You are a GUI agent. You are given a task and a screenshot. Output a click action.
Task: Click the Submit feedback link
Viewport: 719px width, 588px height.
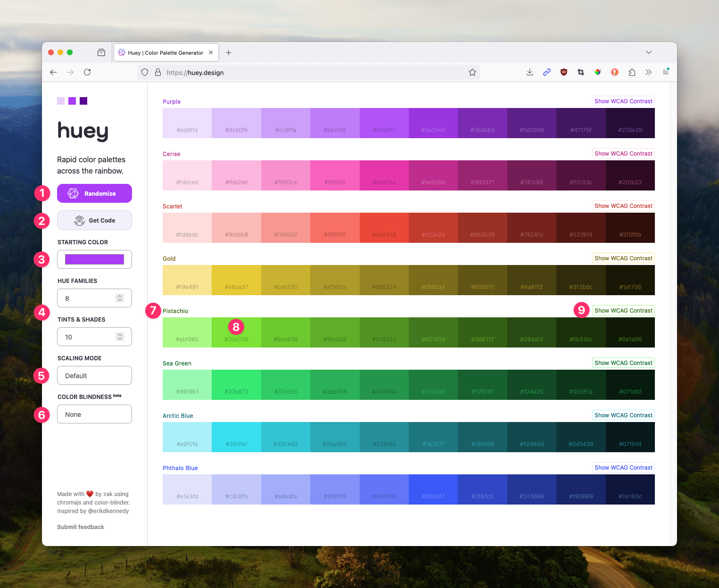pyautogui.click(x=81, y=527)
